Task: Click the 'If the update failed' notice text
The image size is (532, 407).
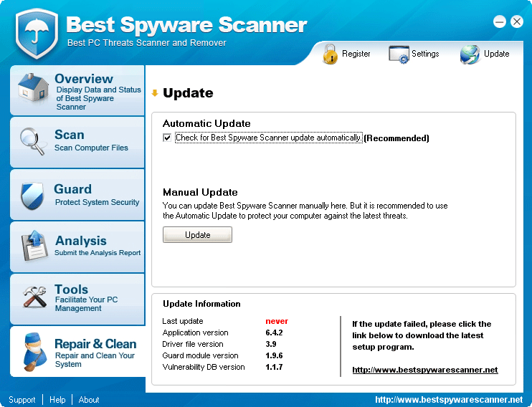Action: click(422, 335)
